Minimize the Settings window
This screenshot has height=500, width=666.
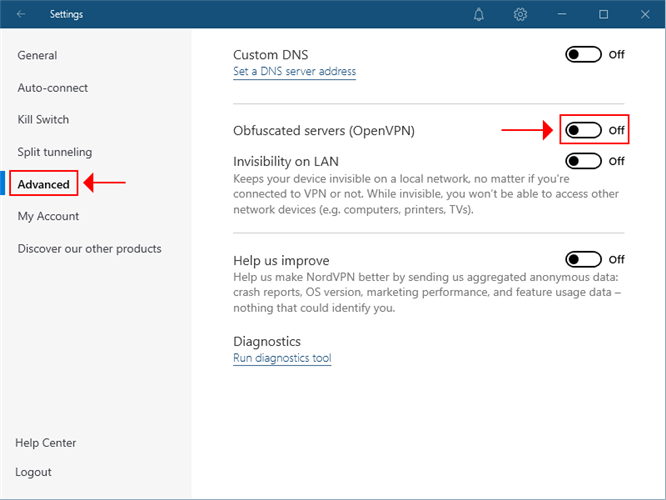(x=562, y=14)
